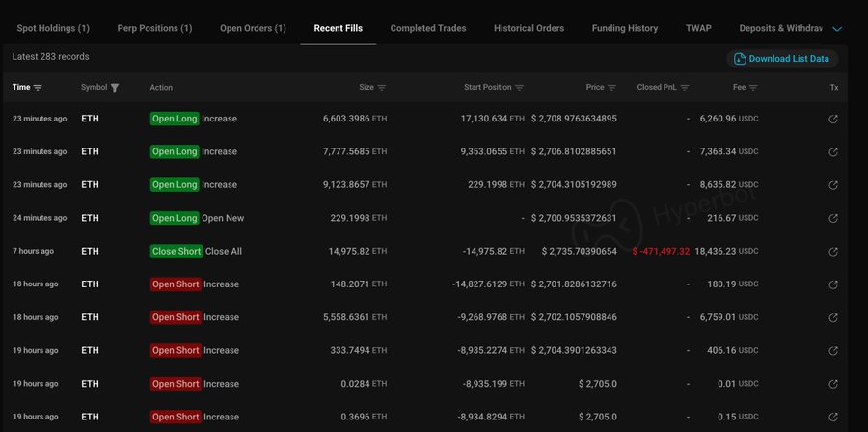Sort by Time column sort icon
Screen dimensions: 868x432
click(38, 88)
